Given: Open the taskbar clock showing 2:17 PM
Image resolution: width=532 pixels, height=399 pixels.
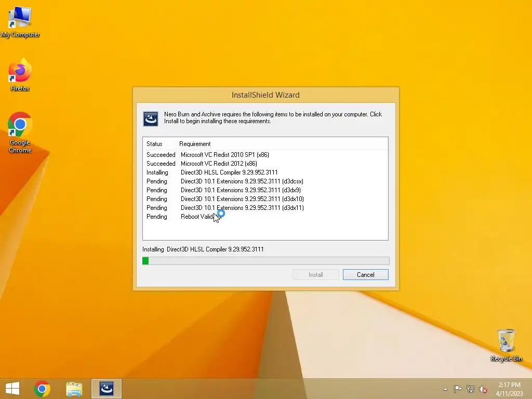Looking at the screenshot, I should click(509, 389).
